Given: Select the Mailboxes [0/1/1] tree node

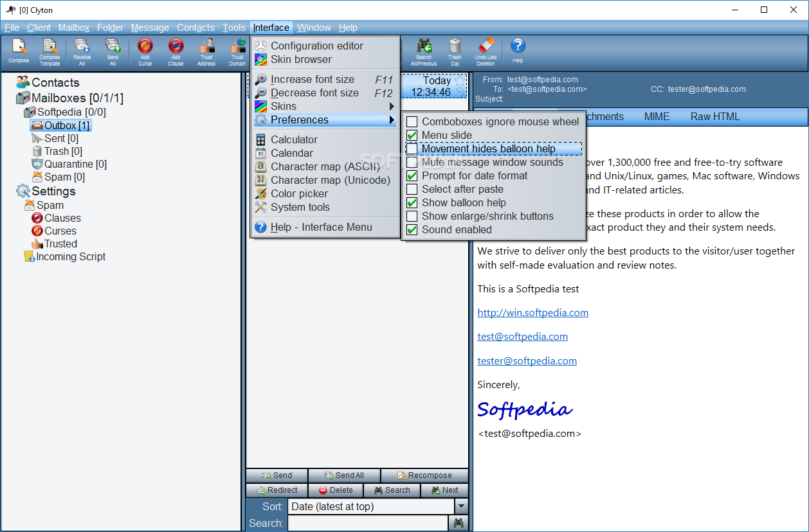Looking at the screenshot, I should pyautogui.click(x=69, y=98).
